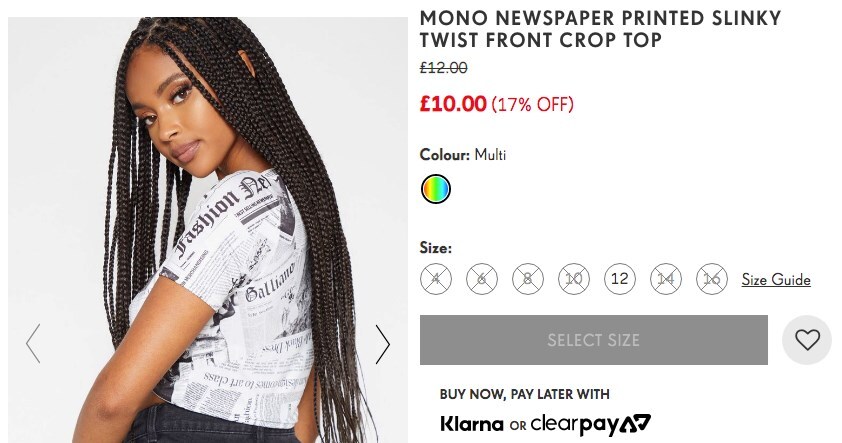Click the 17% OFF discount label
Screen dimensions: 842x443
(533, 104)
